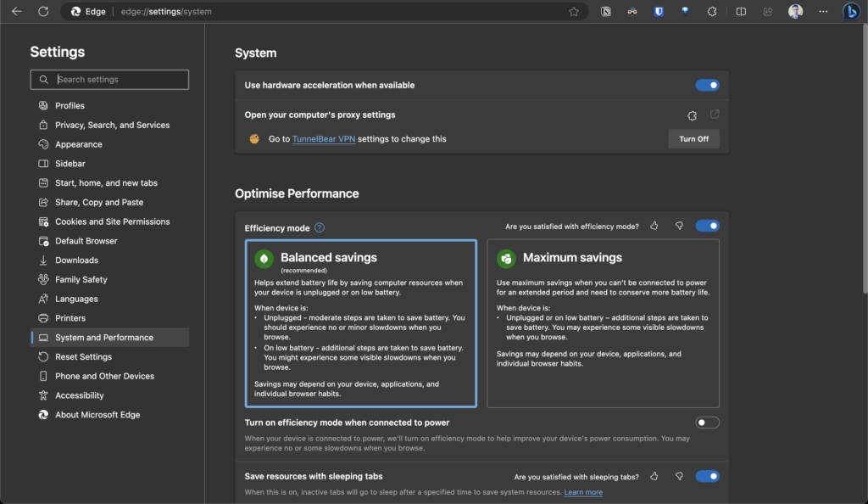Open the ellipsis Settings and more menu
The width and height of the screenshot is (868, 504).
823,11
